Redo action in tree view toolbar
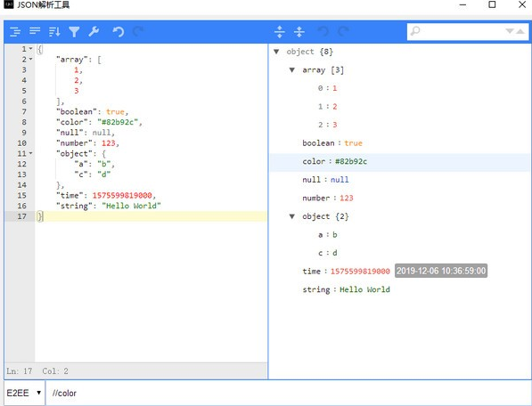 point(343,31)
